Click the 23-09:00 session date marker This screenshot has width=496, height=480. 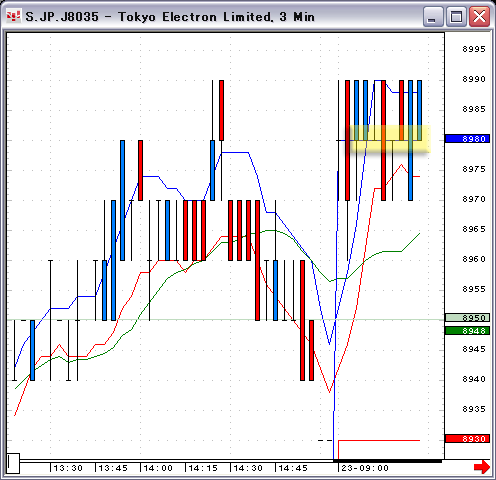coord(365,468)
